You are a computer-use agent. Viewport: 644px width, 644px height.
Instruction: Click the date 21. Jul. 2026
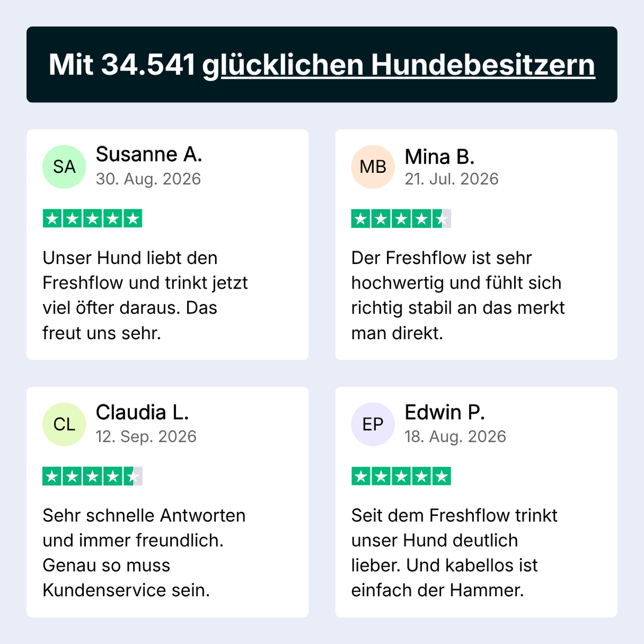[x=452, y=179]
